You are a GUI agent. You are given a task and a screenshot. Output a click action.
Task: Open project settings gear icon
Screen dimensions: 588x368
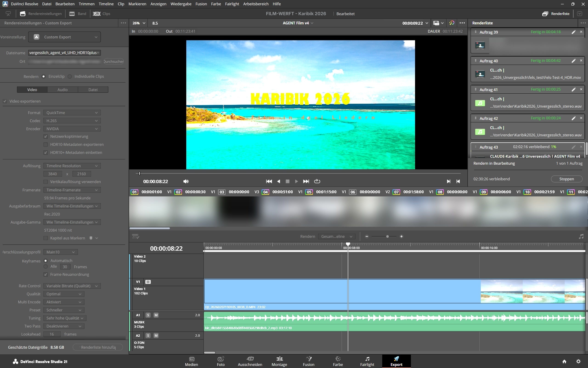[579, 361]
